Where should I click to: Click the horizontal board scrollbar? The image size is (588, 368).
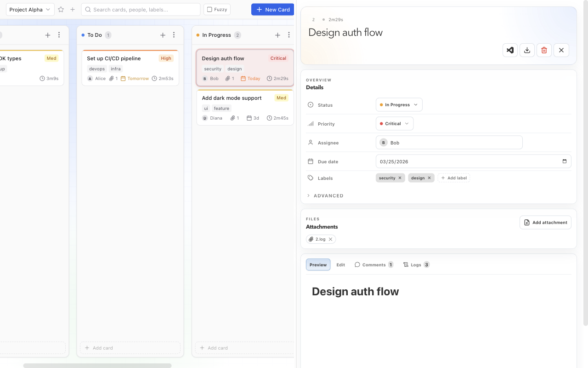(97, 366)
